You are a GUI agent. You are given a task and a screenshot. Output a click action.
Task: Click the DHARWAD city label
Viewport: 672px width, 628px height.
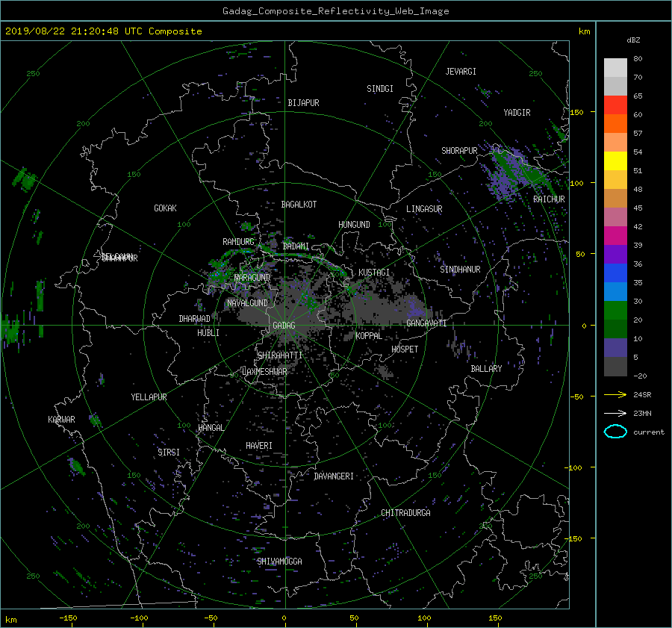(194, 319)
